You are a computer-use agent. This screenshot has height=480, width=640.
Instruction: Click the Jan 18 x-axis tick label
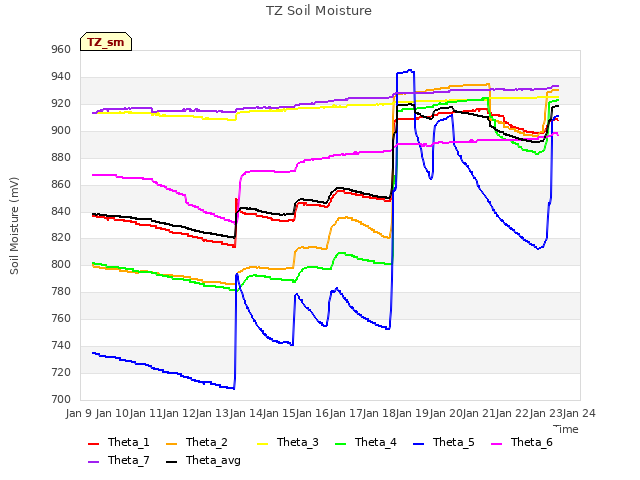coord(378,413)
